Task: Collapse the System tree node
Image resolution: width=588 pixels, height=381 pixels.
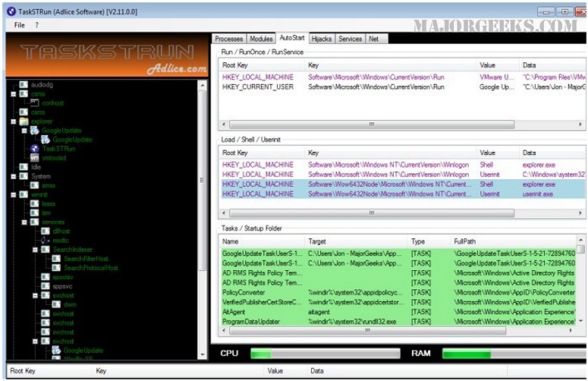Action: (14, 176)
